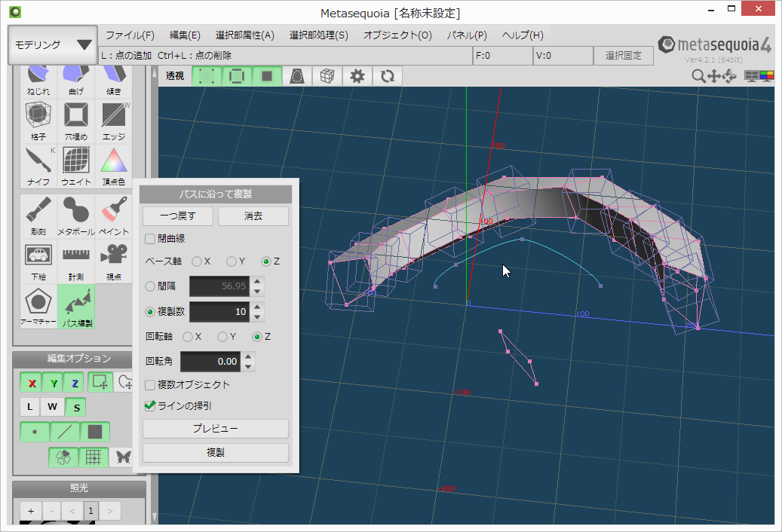Open the 編集(E) menu
This screenshot has width=782, height=532.
tap(185, 35)
